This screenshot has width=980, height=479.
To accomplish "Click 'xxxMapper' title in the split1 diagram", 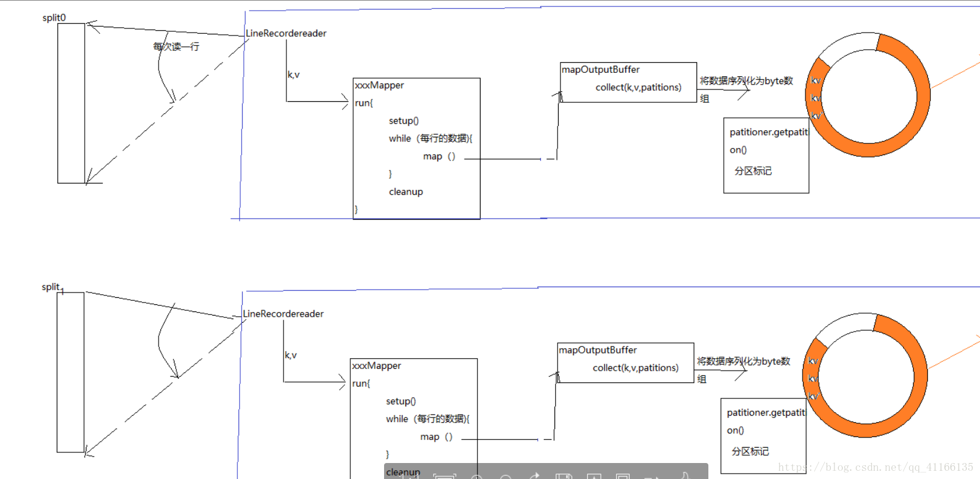I will pos(376,366).
